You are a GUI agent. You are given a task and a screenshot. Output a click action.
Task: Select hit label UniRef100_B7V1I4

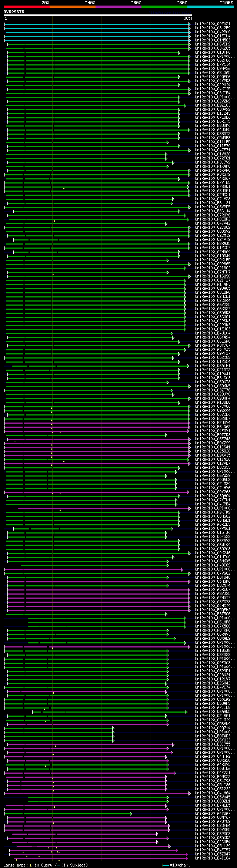(x=213, y=64)
